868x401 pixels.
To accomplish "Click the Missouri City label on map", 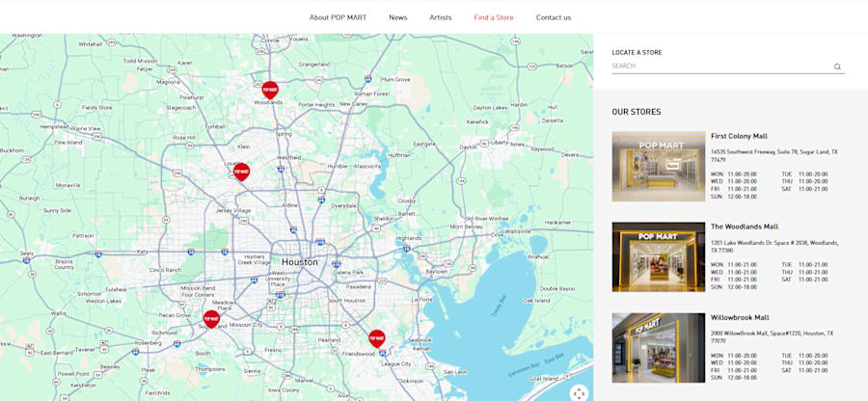I will [245, 325].
